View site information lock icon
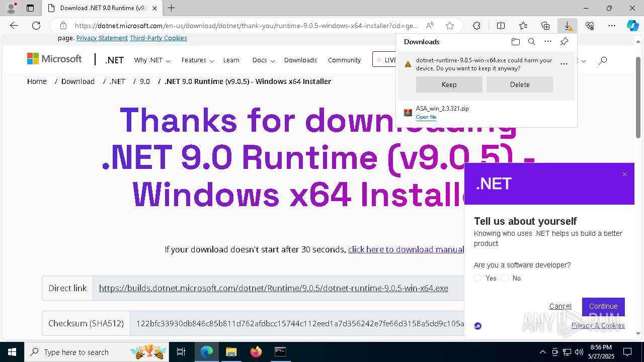This screenshot has height=362, width=644. [x=63, y=26]
